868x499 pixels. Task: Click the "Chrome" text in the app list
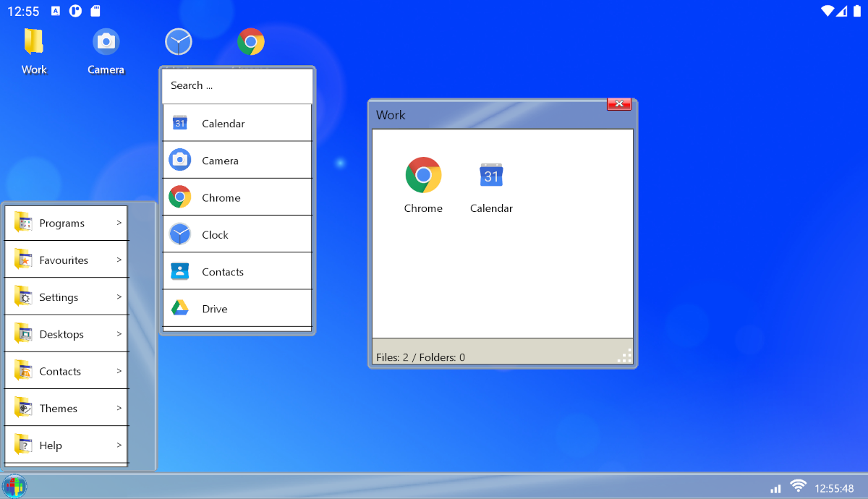coord(221,197)
